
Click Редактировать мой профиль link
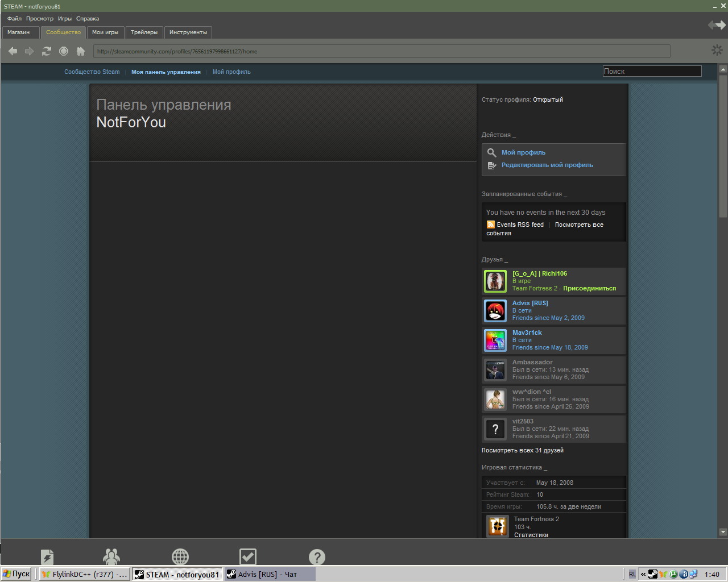[547, 165]
